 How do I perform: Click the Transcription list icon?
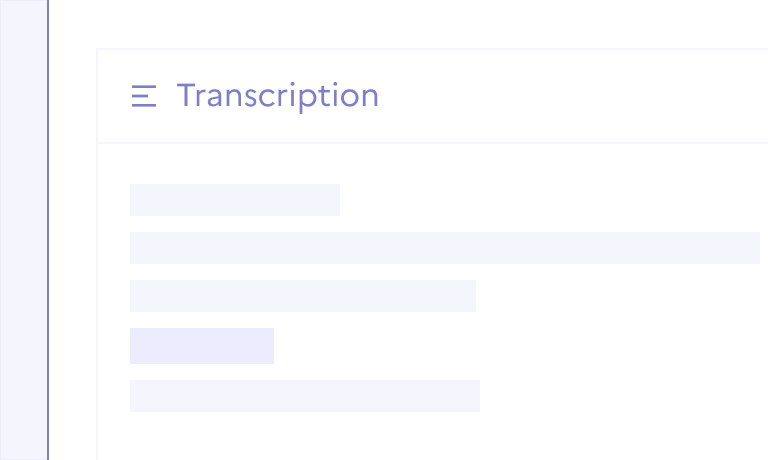[x=144, y=96]
